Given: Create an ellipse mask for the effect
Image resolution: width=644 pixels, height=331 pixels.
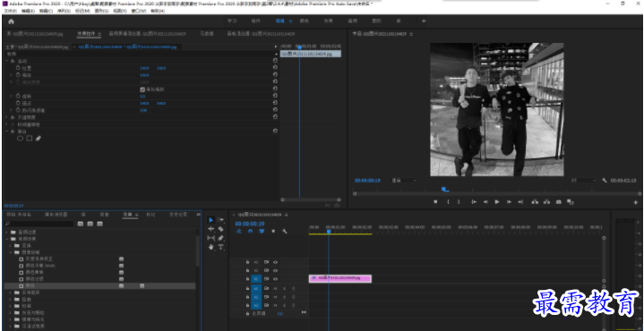Looking at the screenshot, I should tap(20, 139).
